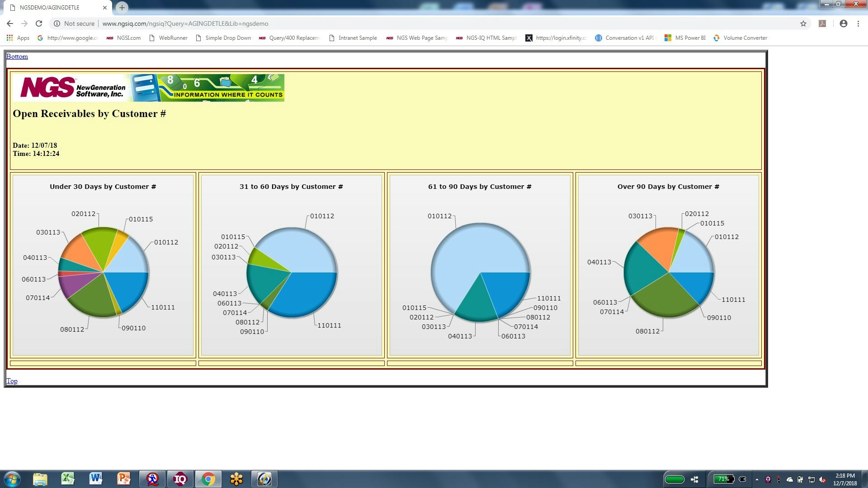Click the 'Bottom' link on the page
This screenshot has width=868, height=488.
tap(17, 56)
